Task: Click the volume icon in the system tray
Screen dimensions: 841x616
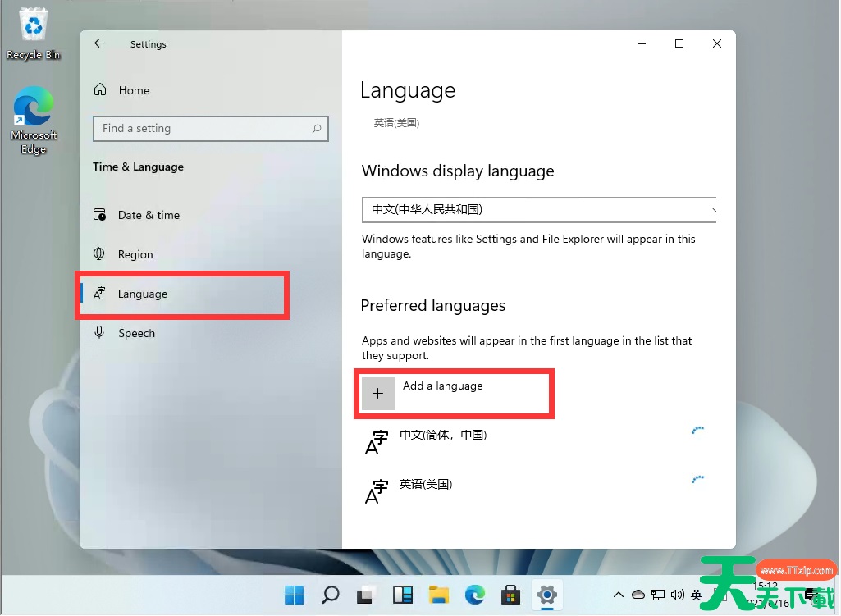Action: pos(678,595)
